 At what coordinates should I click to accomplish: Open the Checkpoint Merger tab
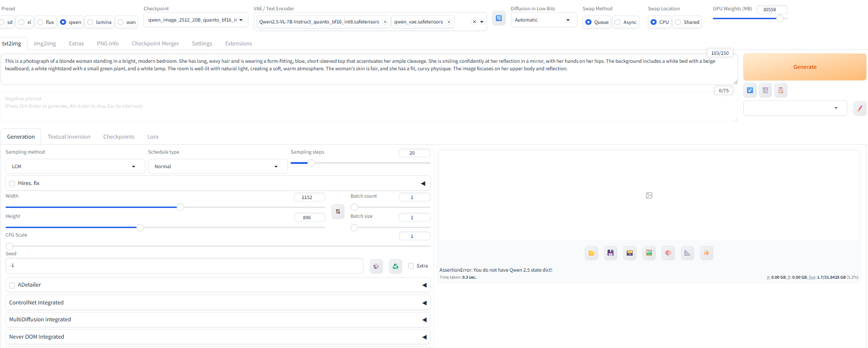pos(155,44)
